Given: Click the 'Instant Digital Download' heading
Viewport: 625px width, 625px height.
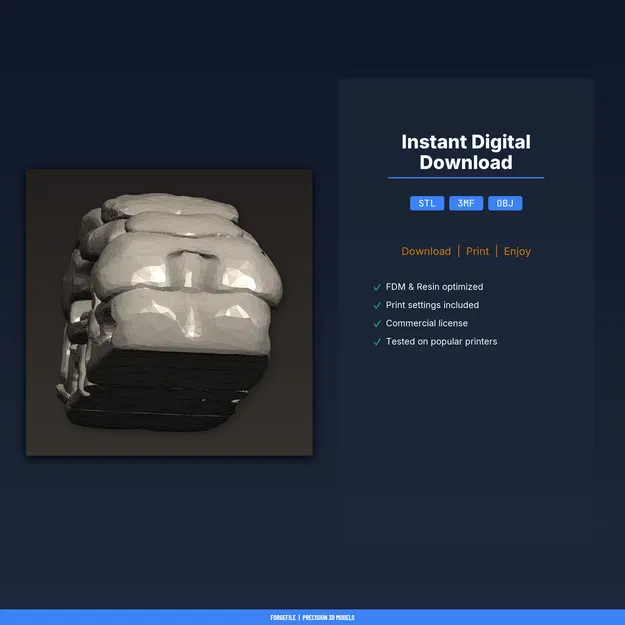Looking at the screenshot, I should tap(466, 152).
